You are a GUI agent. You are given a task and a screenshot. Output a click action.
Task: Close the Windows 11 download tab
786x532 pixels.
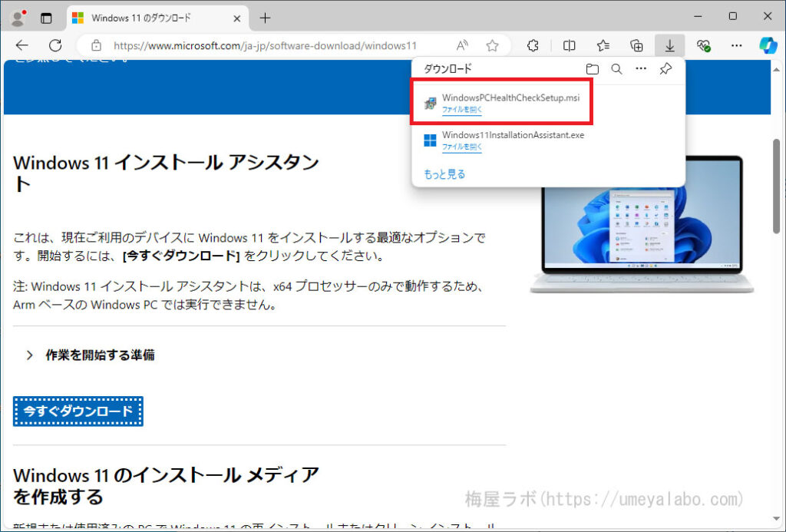pyautogui.click(x=237, y=18)
